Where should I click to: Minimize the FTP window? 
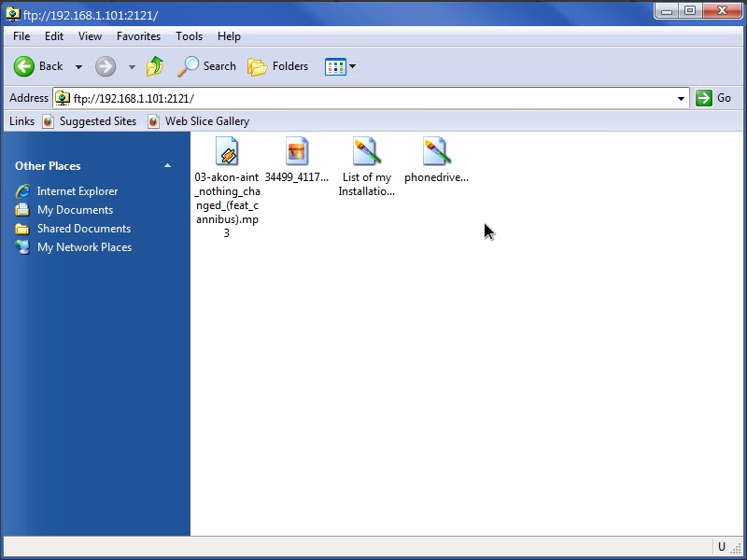point(667,11)
